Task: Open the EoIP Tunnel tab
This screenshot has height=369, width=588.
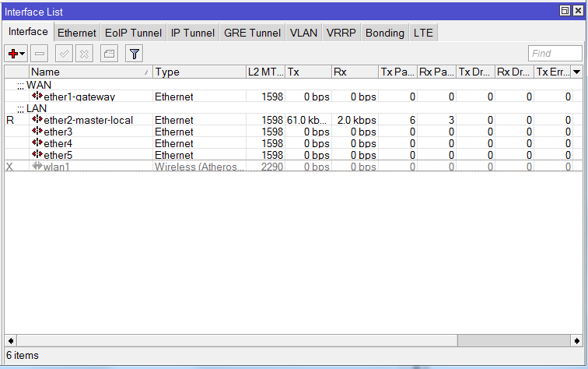Action: click(133, 33)
